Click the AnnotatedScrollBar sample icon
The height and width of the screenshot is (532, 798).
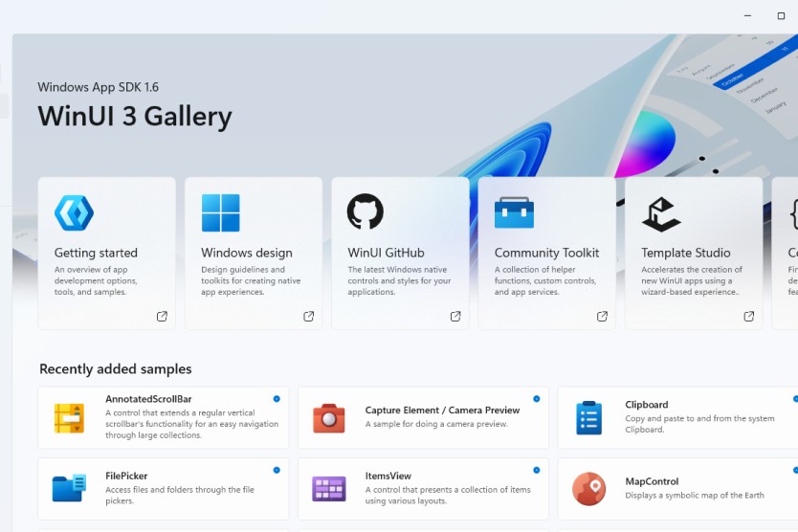[69, 418]
